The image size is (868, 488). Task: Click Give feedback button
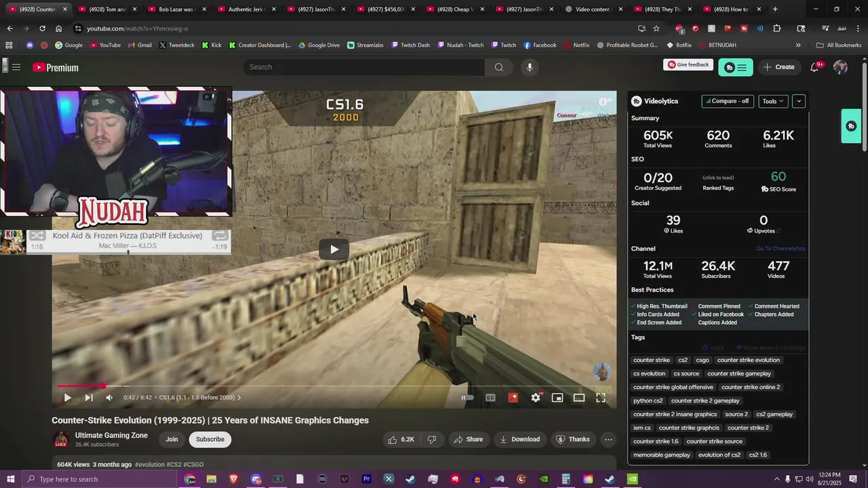tap(688, 65)
